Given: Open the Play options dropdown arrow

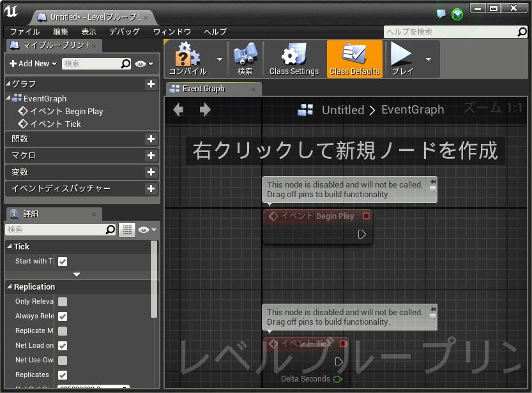Looking at the screenshot, I should click(429, 59).
